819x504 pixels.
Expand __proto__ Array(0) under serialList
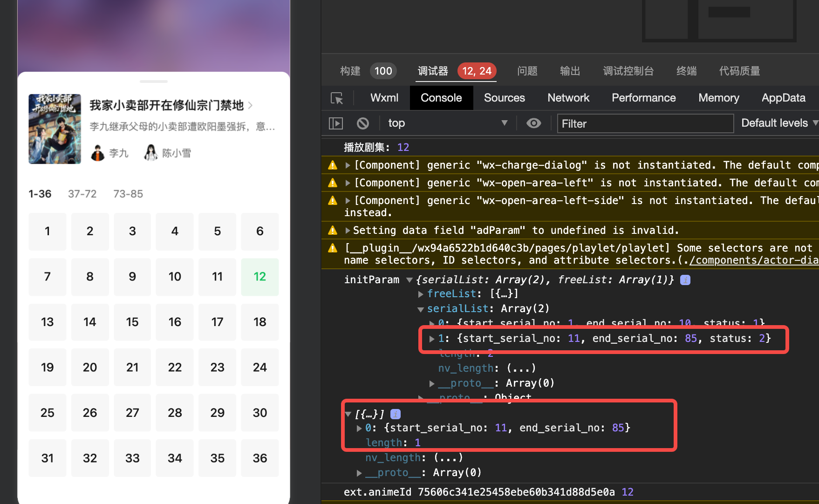click(x=432, y=383)
